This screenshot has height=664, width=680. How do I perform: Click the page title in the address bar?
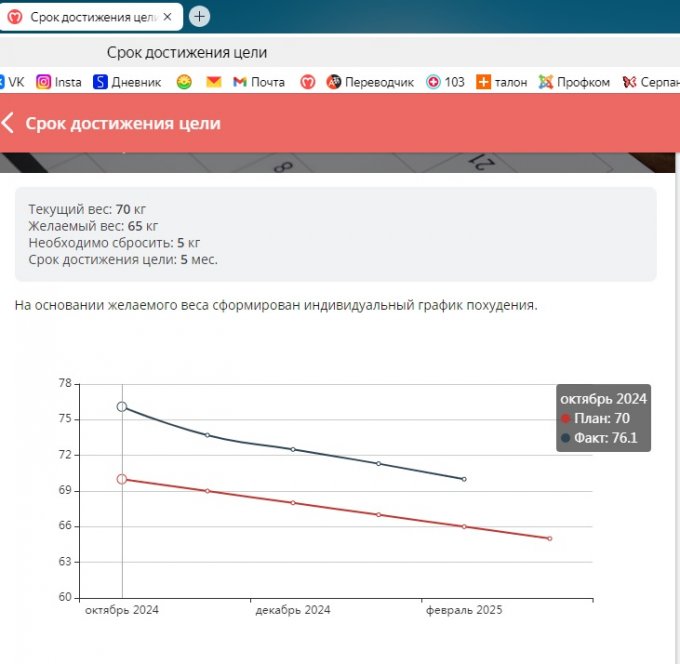click(187, 52)
